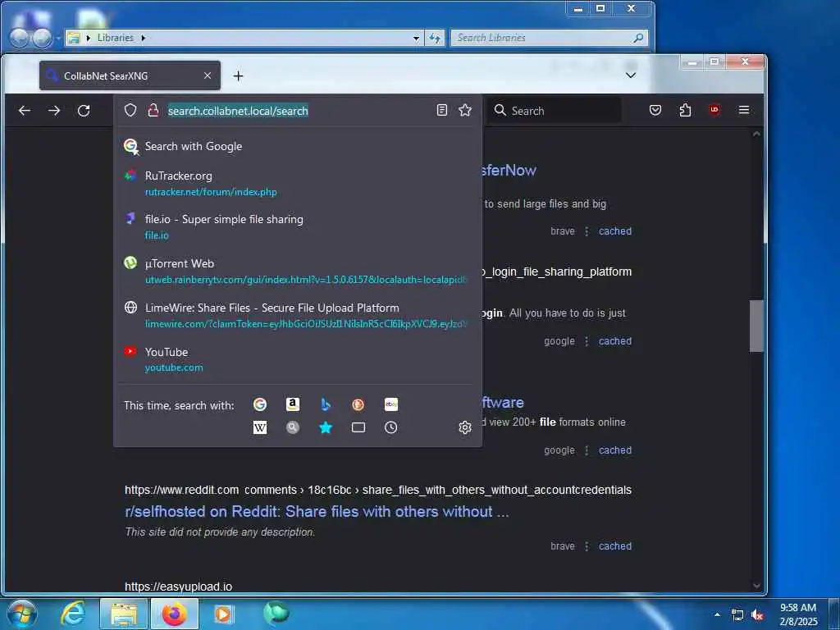Reload the current page
The image size is (840, 630).
pyautogui.click(x=84, y=111)
